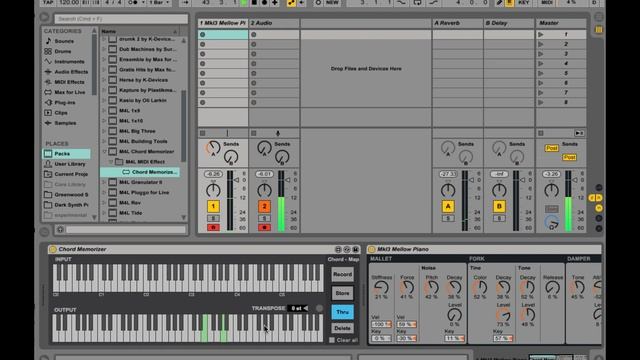Stop clips on MkII Mellow Piano track
Image resolution: width=640 pixels, height=360 pixels.
(202, 133)
